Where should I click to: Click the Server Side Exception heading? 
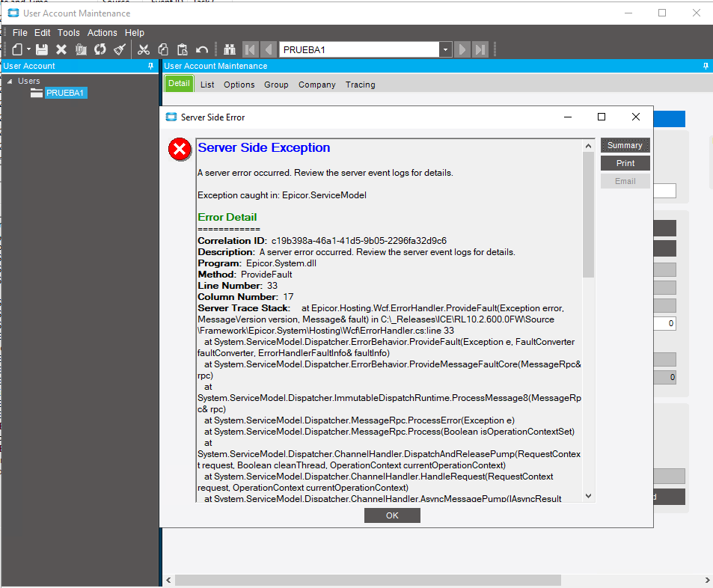pos(264,147)
